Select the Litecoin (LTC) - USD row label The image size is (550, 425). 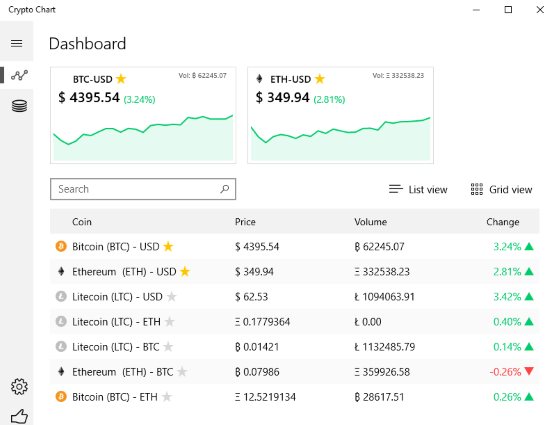coord(117,297)
